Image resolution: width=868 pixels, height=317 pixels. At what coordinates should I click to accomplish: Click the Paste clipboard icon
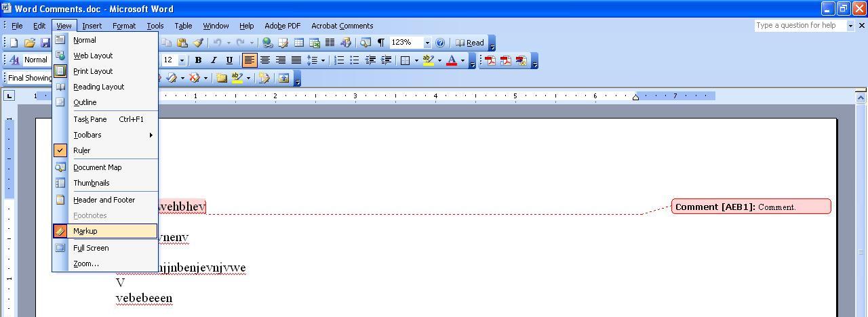coord(182,43)
